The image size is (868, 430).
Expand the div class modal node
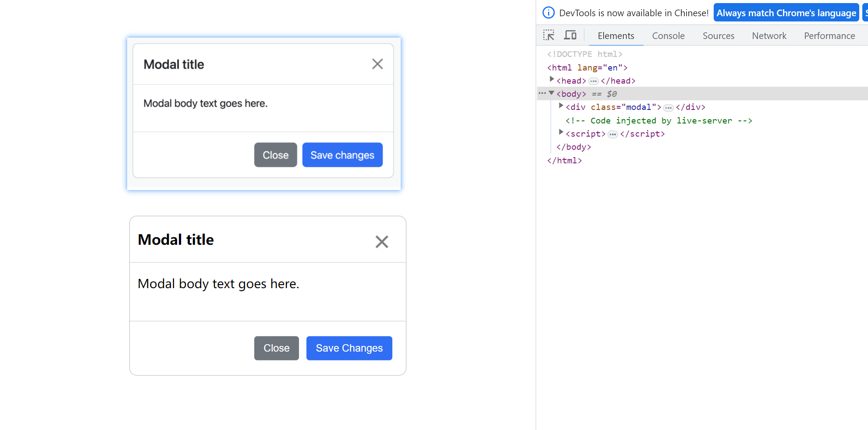coord(561,106)
